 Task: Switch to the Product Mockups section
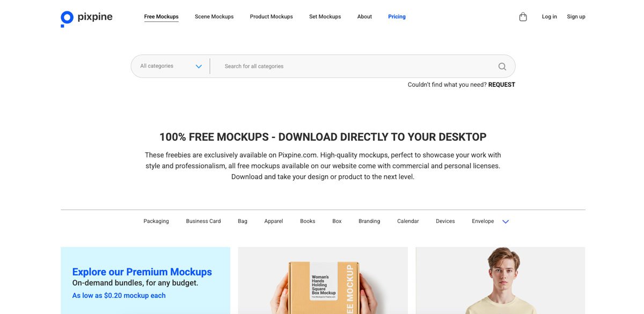click(x=271, y=17)
